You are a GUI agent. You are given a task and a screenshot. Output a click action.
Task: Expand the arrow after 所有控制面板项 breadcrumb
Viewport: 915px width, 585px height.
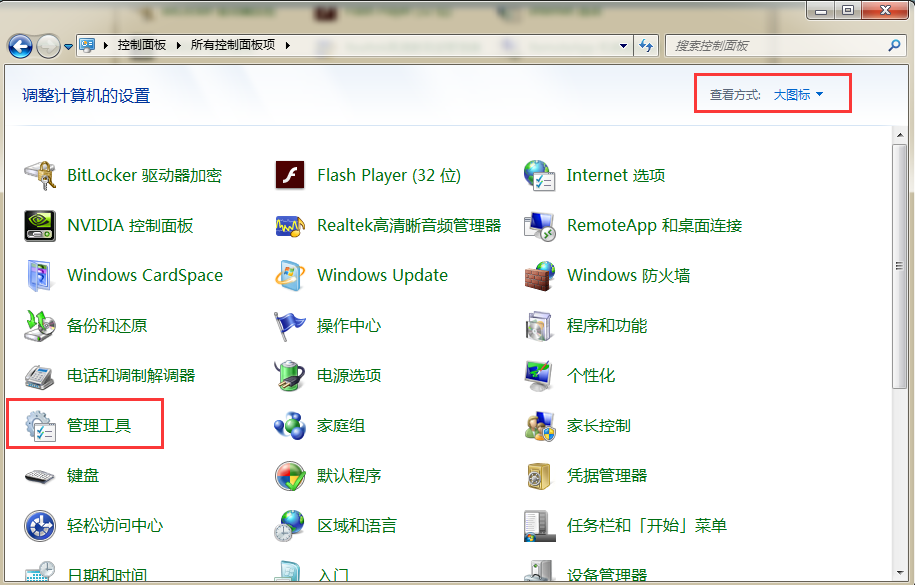[x=288, y=45]
